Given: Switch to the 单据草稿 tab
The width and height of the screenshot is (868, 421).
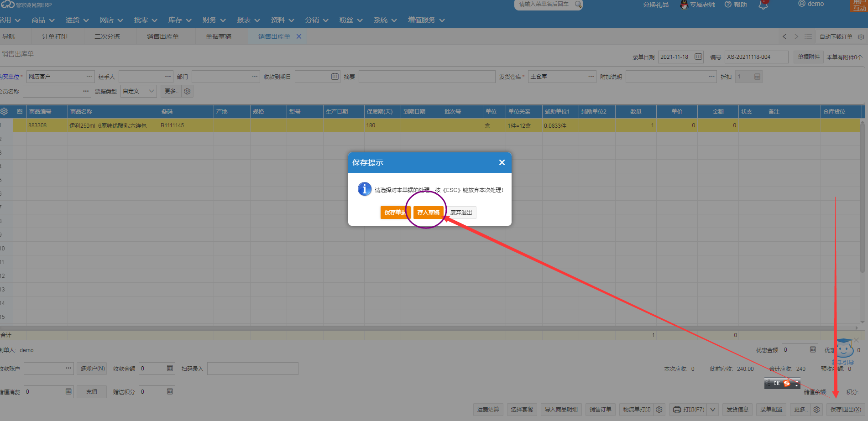Looking at the screenshot, I should [219, 36].
